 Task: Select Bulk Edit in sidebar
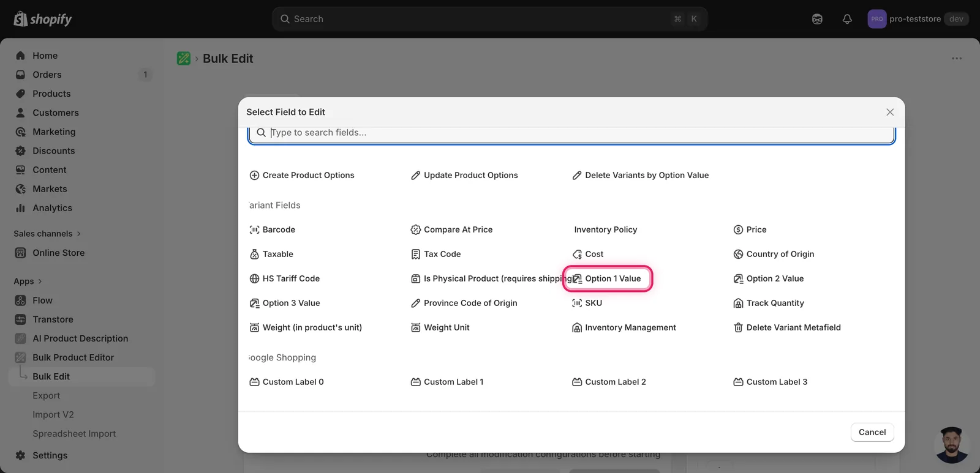pos(81,376)
